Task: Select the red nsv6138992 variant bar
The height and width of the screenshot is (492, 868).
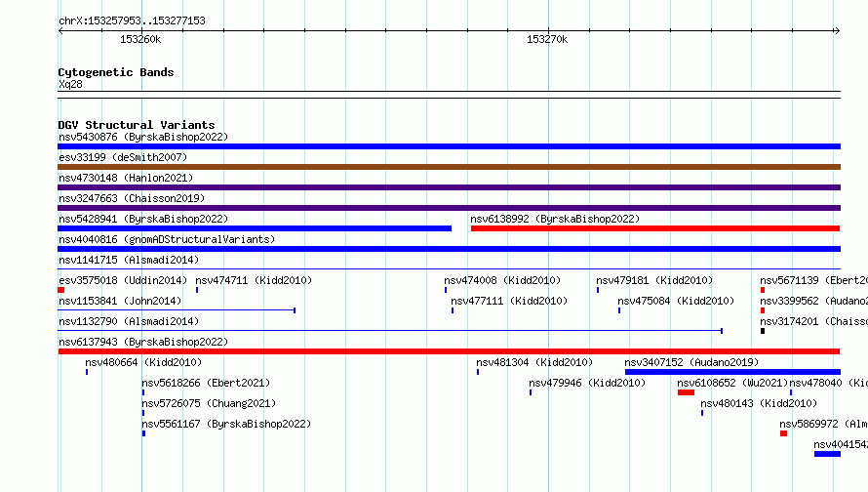Action: click(655, 228)
